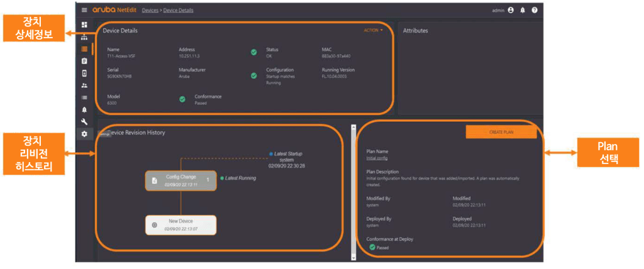Click the admin user account icon
Image resolution: width=644 pixels, height=269 pixels.
coord(511,10)
